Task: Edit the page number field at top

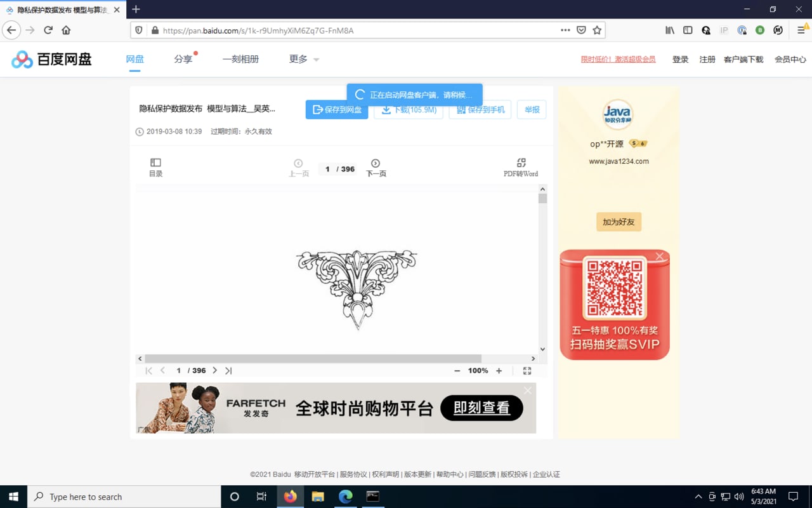Action: coord(328,169)
